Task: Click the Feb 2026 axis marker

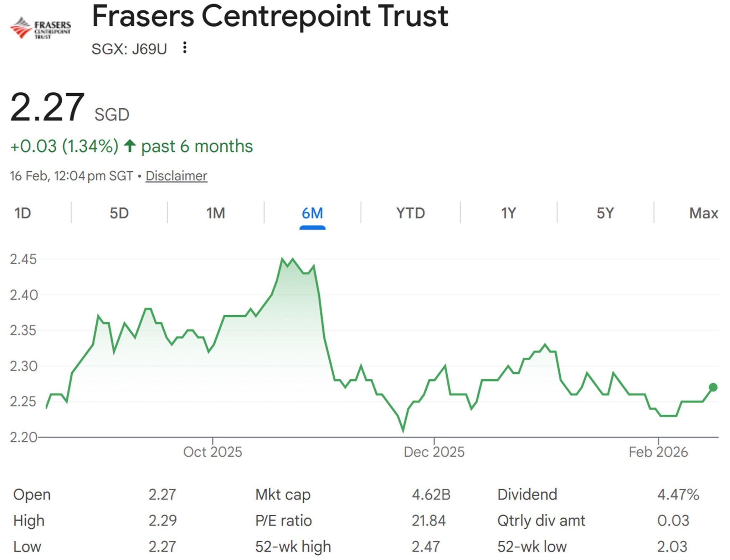Action: pos(658,452)
